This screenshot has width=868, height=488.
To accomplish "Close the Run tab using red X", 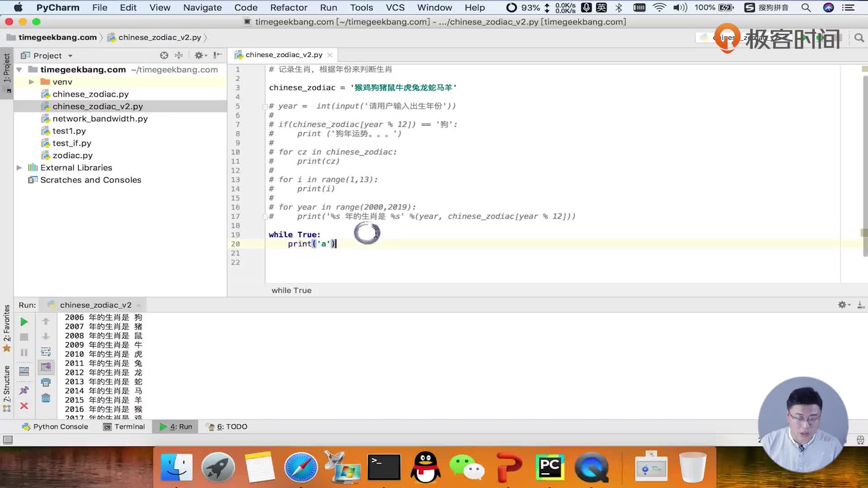I will 24,406.
